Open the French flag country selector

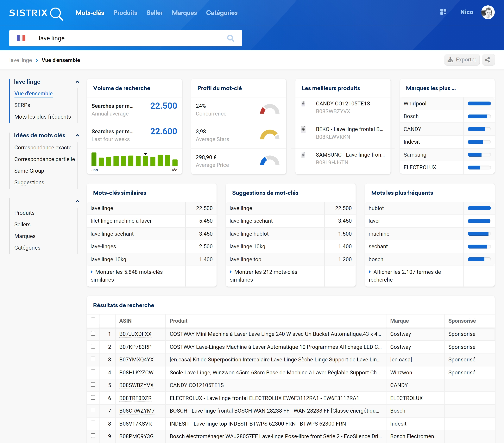pyautogui.click(x=21, y=38)
